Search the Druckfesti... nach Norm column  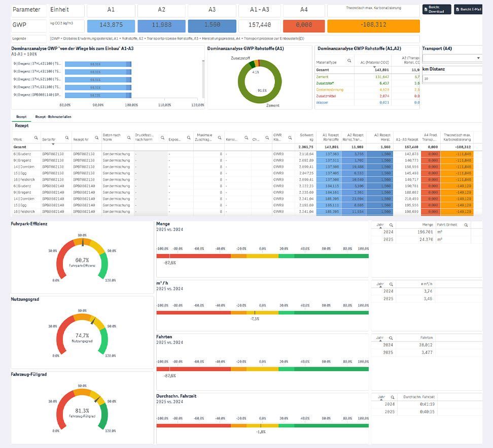tap(162, 138)
